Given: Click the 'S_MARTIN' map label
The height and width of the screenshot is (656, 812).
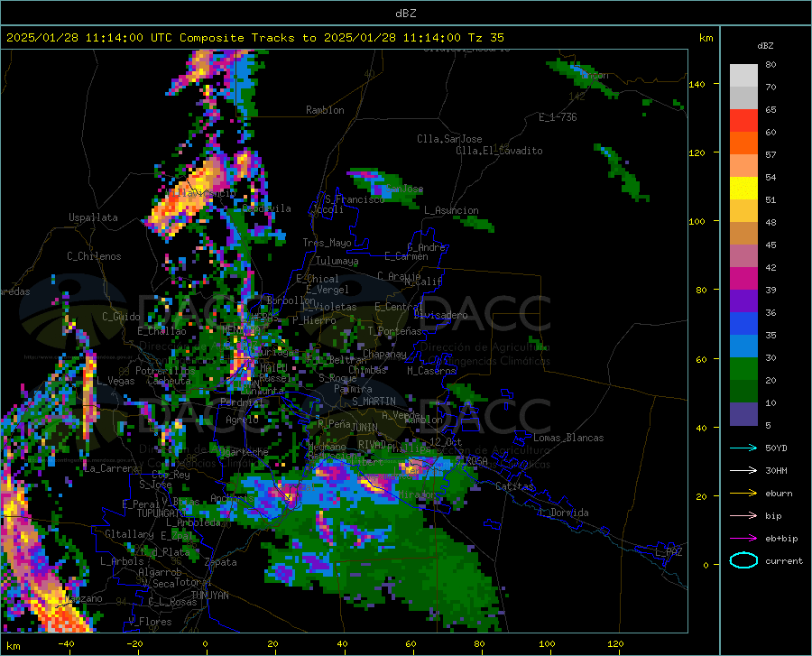Looking at the screenshot, I should coord(374,402).
